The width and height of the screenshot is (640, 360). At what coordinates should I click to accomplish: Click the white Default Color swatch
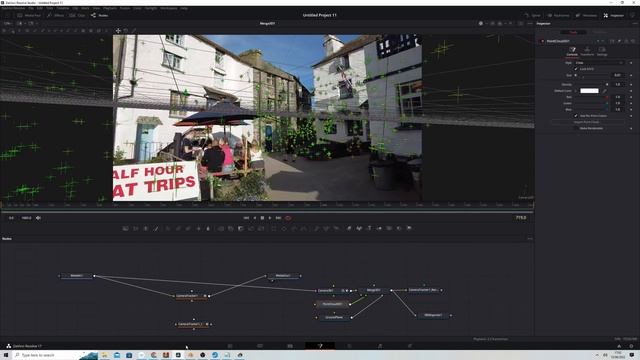click(589, 91)
